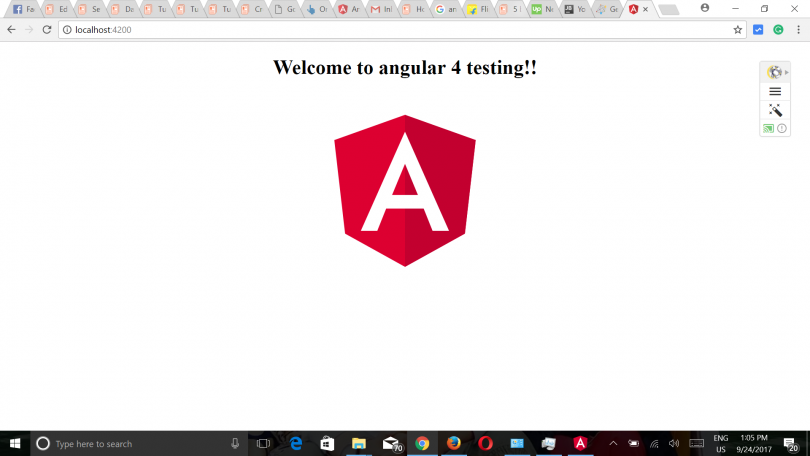Viewport: 810px width, 456px height.
Task: Click the magic wand tool on floating panel
Action: [x=775, y=110]
